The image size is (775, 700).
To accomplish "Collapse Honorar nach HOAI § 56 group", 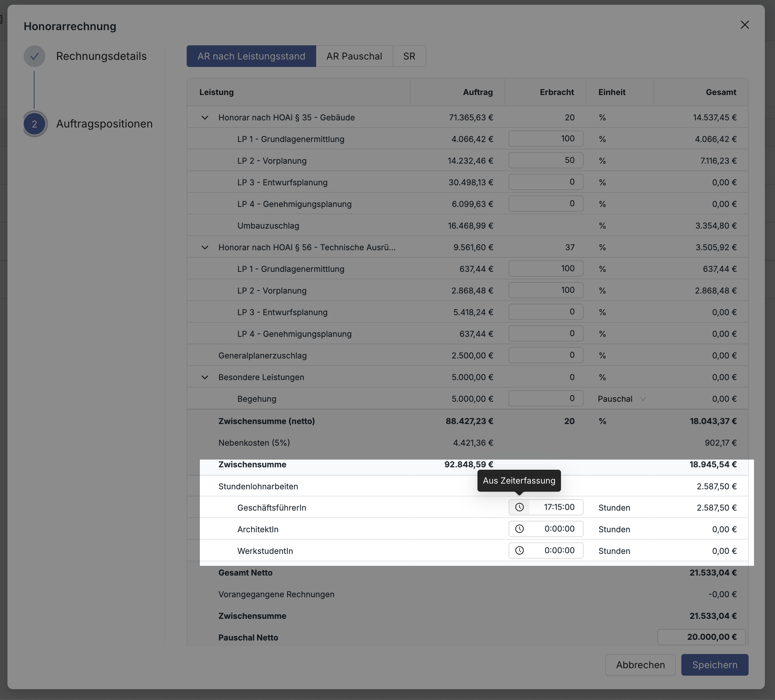I will 205,248.
